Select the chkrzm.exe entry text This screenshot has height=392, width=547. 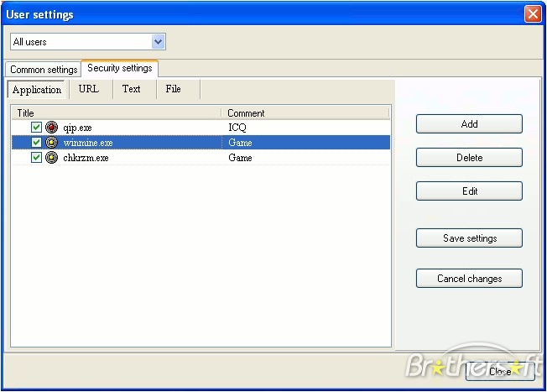pyautogui.click(x=86, y=158)
